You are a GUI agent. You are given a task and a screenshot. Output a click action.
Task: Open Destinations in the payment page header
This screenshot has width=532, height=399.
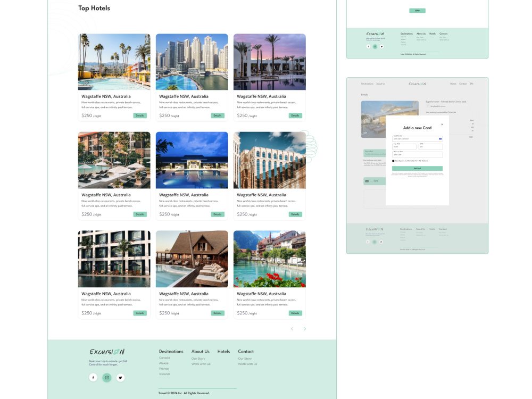click(367, 84)
